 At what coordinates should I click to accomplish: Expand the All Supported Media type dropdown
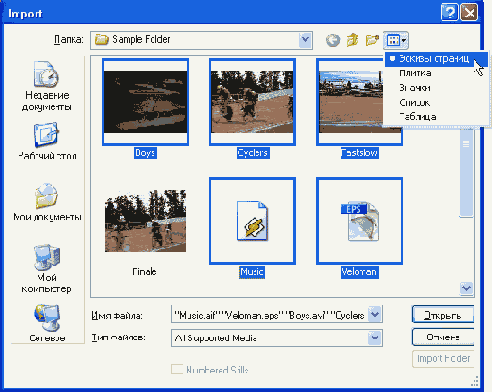(375, 338)
